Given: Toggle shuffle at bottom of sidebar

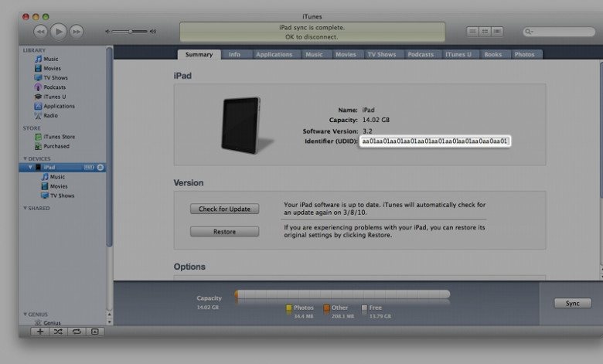Looking at the screenshot, I should tap(58, 332).
